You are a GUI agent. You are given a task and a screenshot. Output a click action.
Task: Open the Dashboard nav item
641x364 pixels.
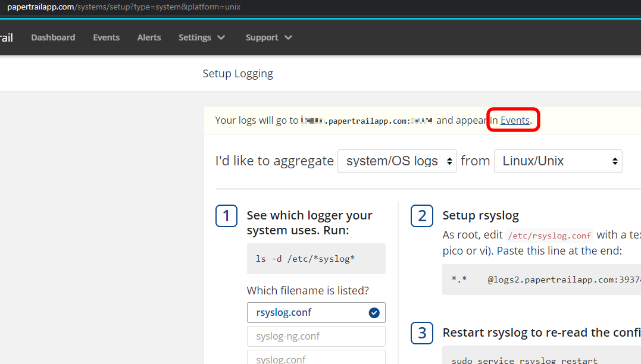click(53, 37)
